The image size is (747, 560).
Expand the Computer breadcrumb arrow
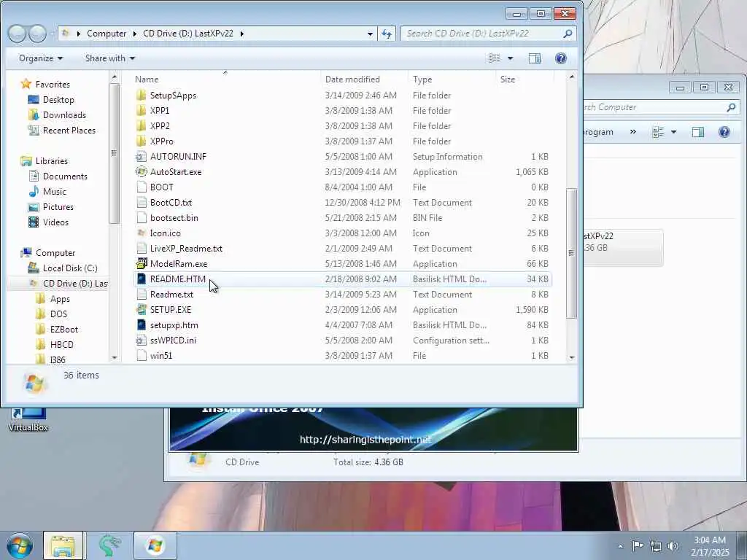135,34
